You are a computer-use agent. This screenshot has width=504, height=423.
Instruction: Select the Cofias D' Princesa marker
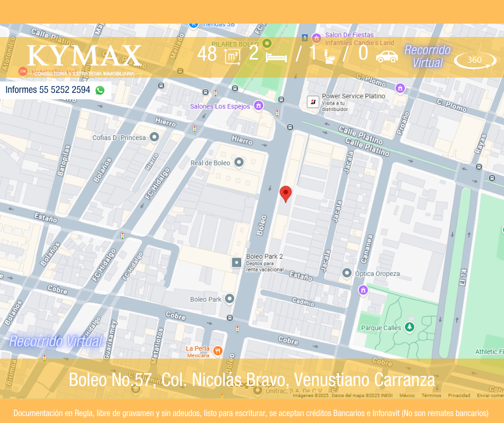154,137
